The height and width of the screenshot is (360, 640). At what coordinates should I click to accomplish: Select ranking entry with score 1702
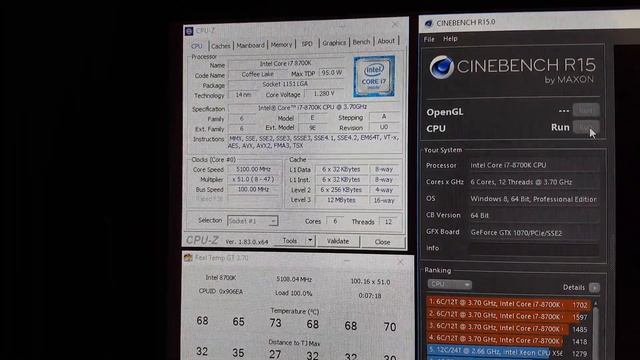508,304
